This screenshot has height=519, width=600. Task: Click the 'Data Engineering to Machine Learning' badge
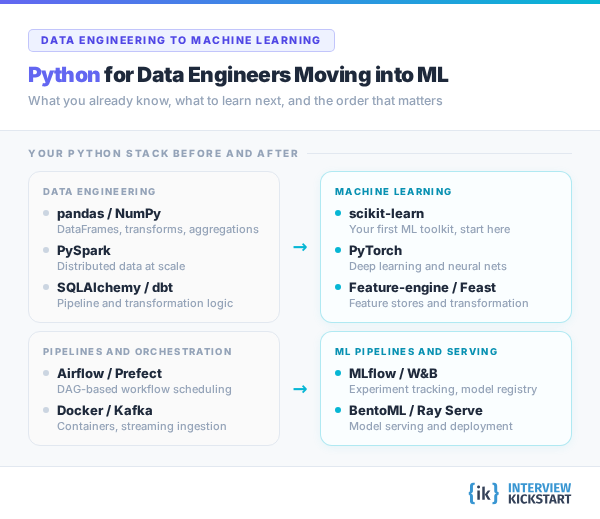click(181, 40)
